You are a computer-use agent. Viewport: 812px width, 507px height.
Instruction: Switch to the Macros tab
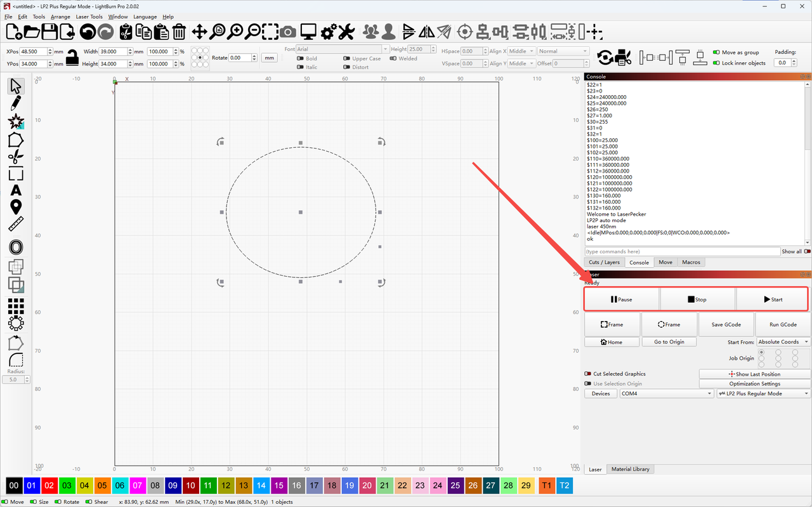(691, 262)
